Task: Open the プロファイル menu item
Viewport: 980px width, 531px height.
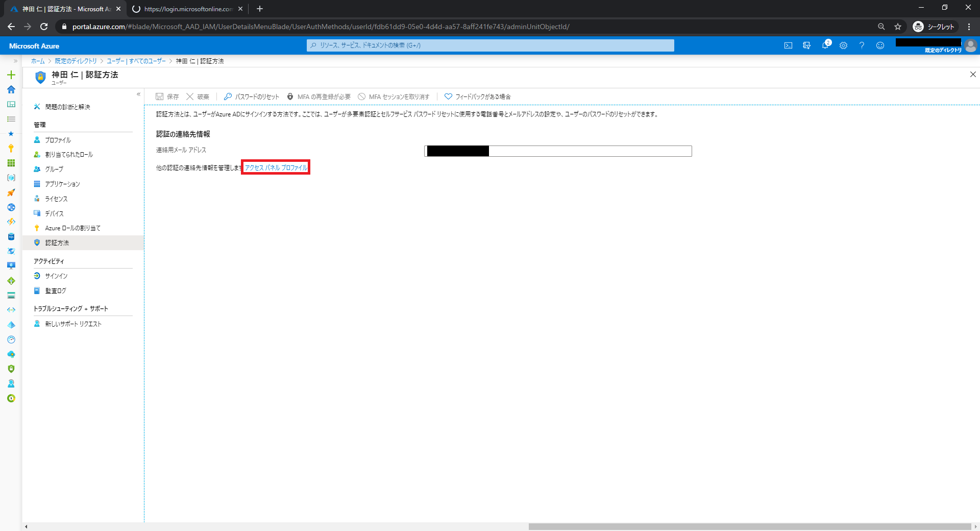Action: tap(58, 140)
